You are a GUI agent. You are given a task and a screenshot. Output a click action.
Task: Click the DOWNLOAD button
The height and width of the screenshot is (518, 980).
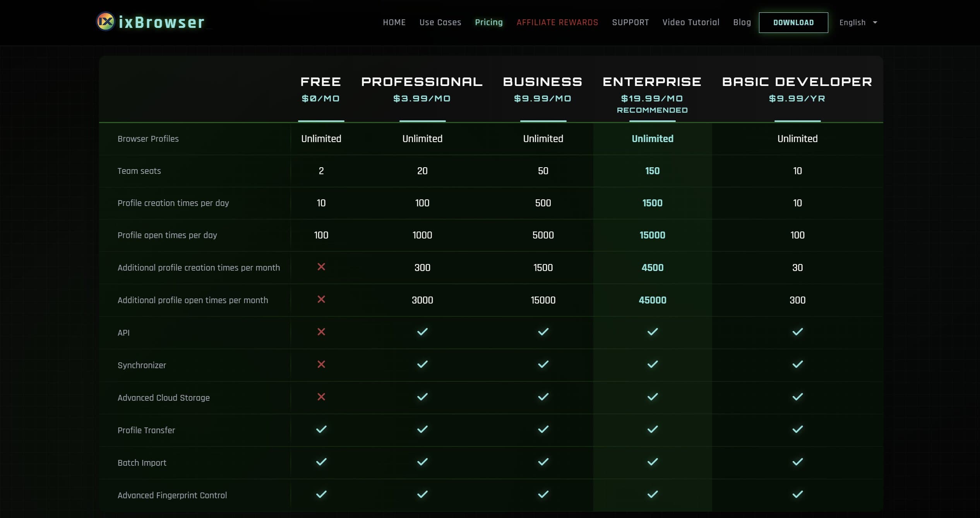[793, 22]
